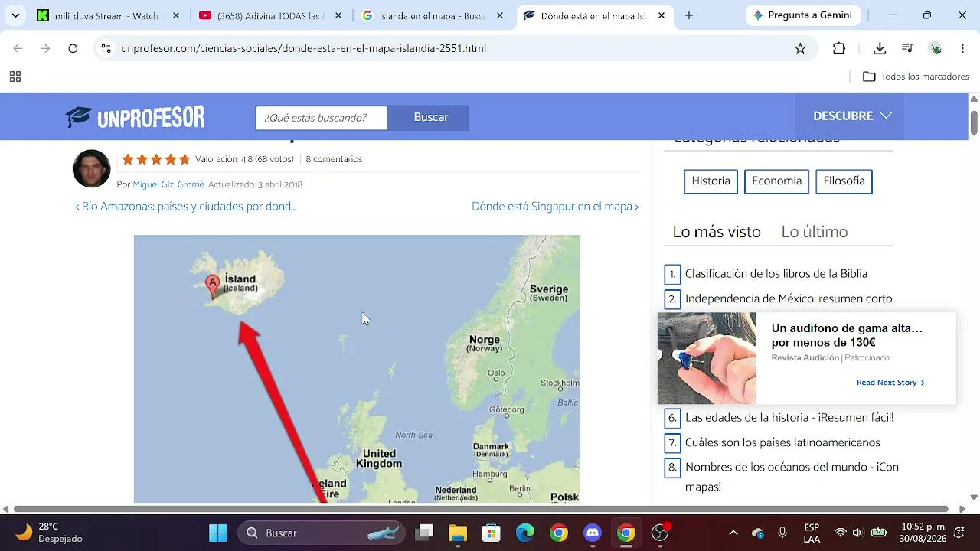Open Wi-Fi network settings in tray
980x551 pixels.
(x=841, y=533)
